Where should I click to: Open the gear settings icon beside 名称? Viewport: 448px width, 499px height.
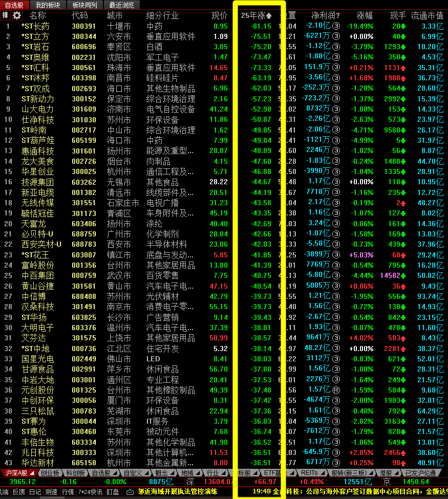coord(17,15)
